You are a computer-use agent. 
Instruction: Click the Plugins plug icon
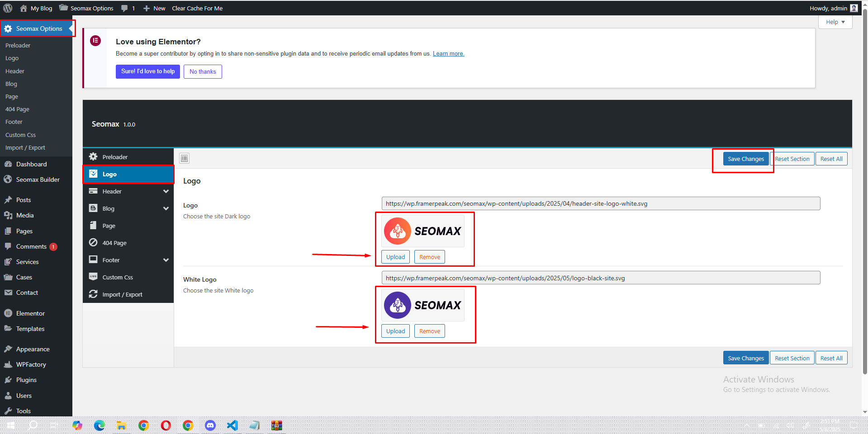coord(8,380)
